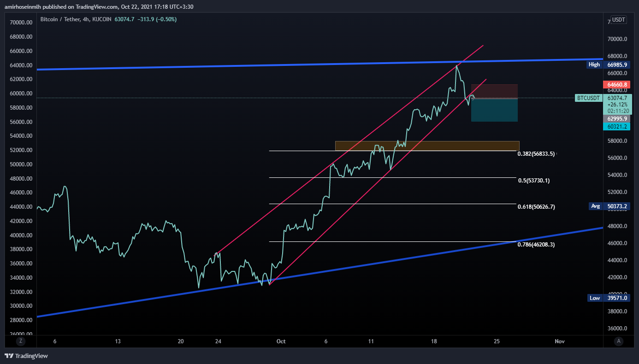Click the 26000.00 left axis price label

(x=21, y=335)
